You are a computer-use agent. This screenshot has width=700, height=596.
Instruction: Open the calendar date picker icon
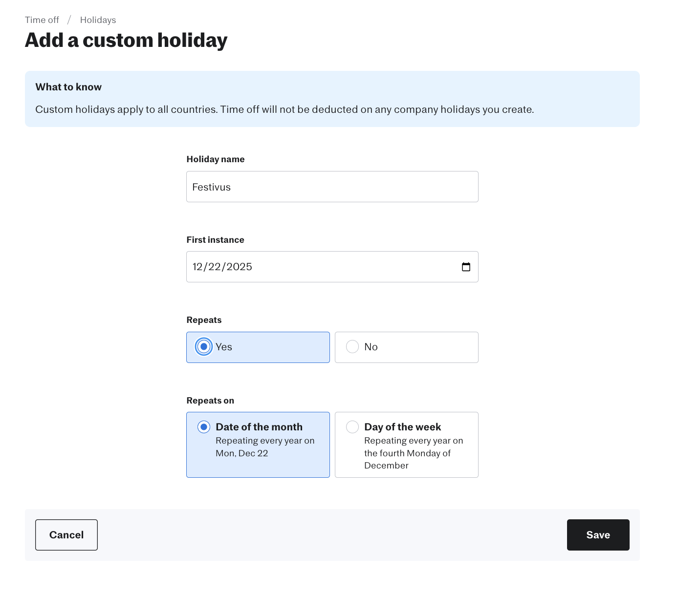466,267
